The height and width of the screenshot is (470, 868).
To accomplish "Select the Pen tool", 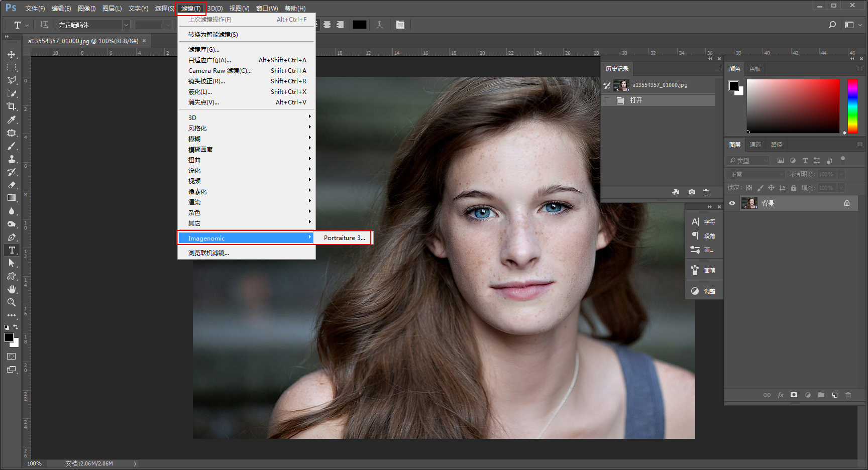I will click(12, 237).
